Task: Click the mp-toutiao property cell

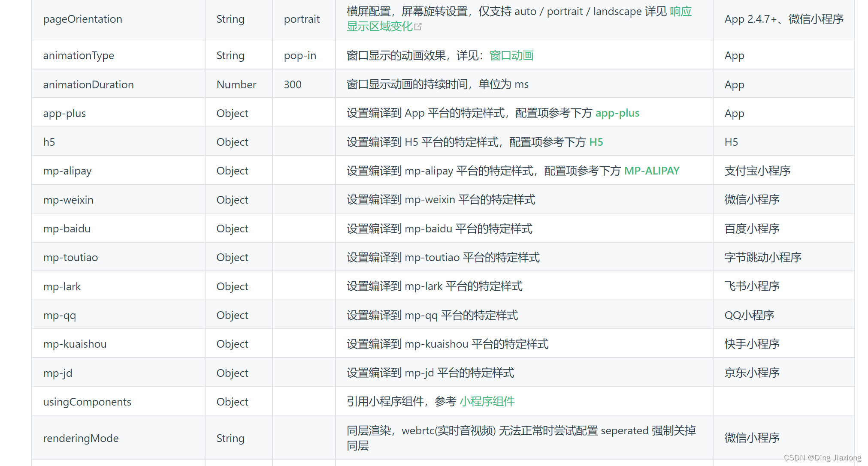Action: point(118,257)
